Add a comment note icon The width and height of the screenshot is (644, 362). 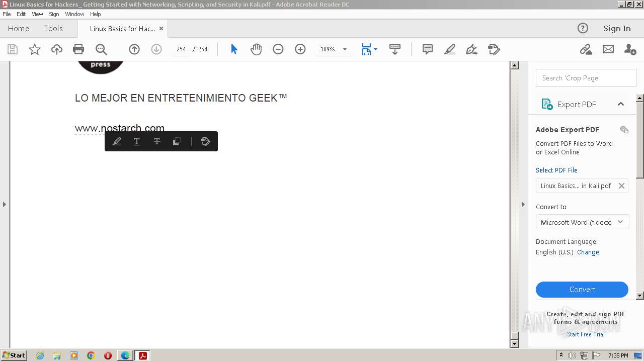428,49
